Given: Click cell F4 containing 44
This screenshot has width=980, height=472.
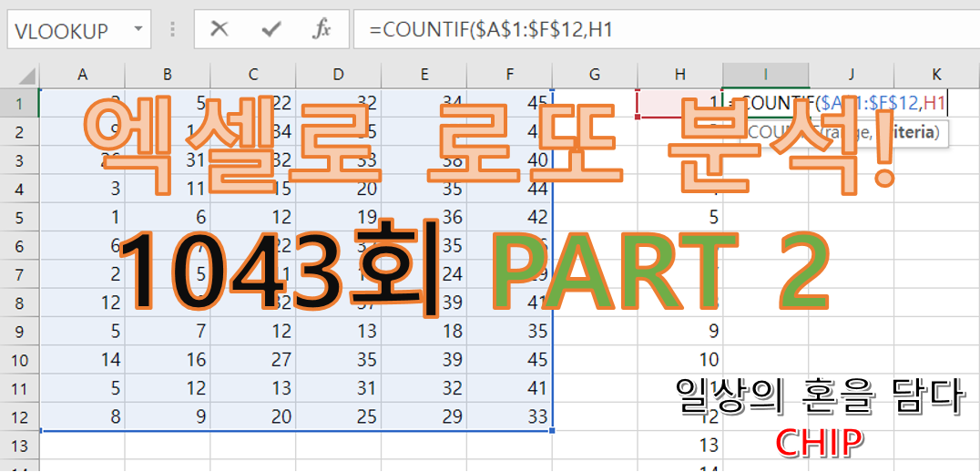Looking at the screenshot, I should click(509, 189).
